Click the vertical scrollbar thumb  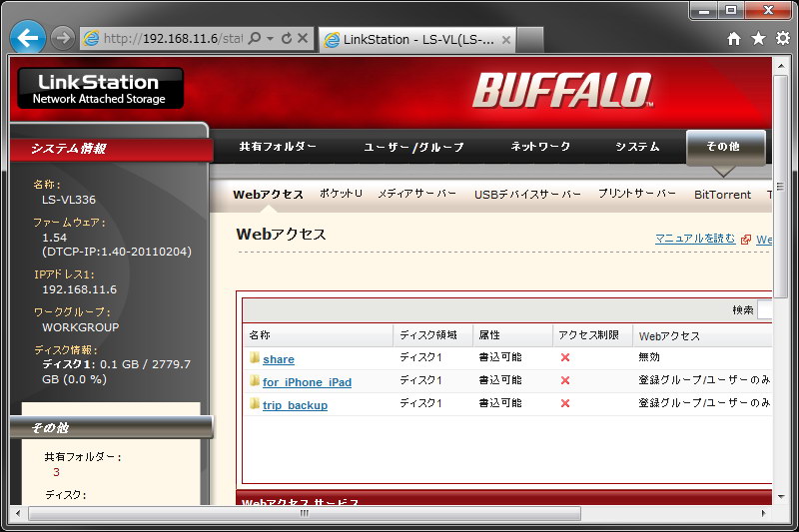[781, 187]
